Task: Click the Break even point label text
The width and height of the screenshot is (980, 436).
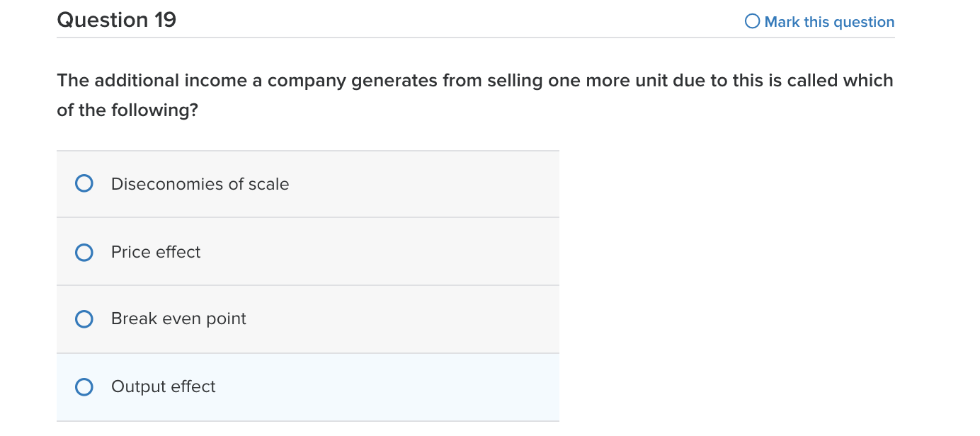Action: [178, 319]
